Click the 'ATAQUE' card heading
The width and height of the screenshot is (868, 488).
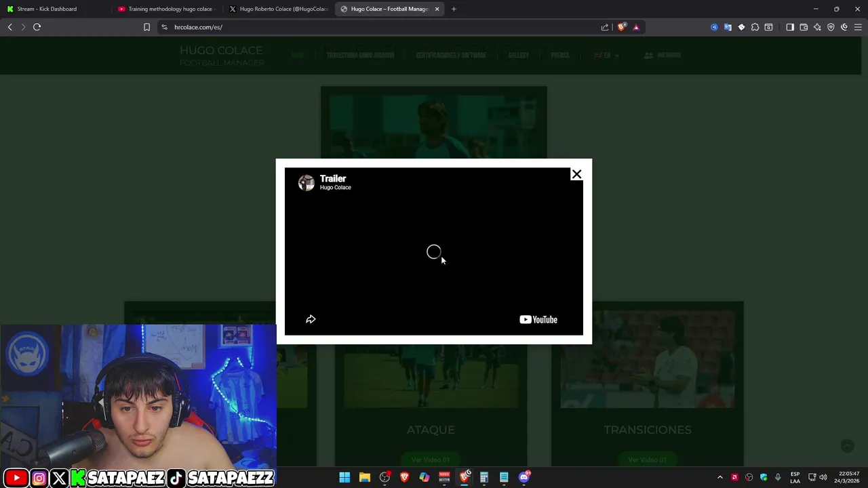(x=431, y=430)
